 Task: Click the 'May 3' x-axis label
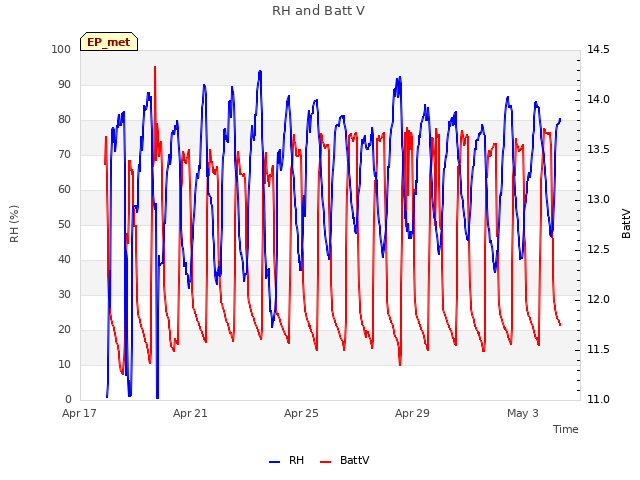[x=523, y=413]
